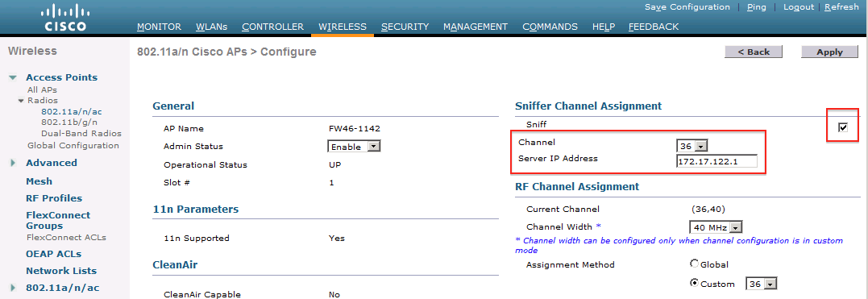Click the Back button
Screen dimensions: 868x299
pos(754,52)
